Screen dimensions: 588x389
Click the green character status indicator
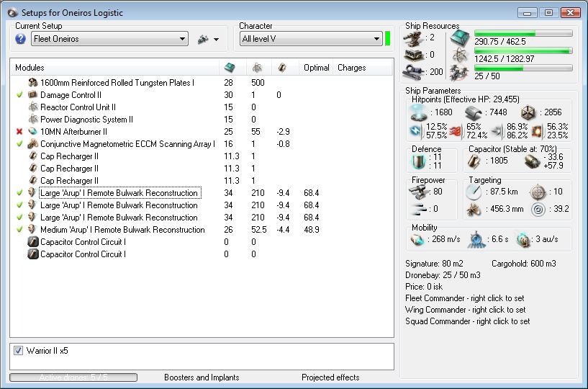[x=388, y=39]
